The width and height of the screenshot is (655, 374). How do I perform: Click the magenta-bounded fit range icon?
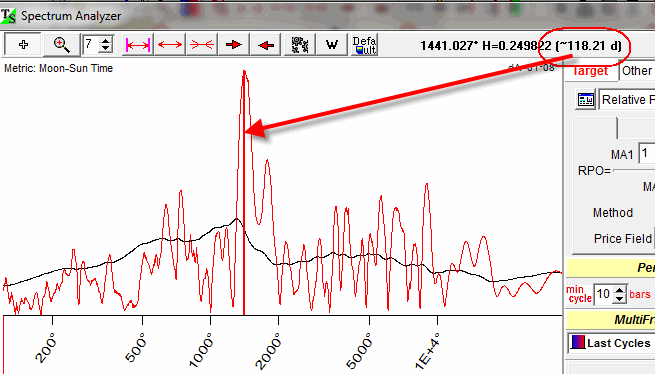click(137, 44)
